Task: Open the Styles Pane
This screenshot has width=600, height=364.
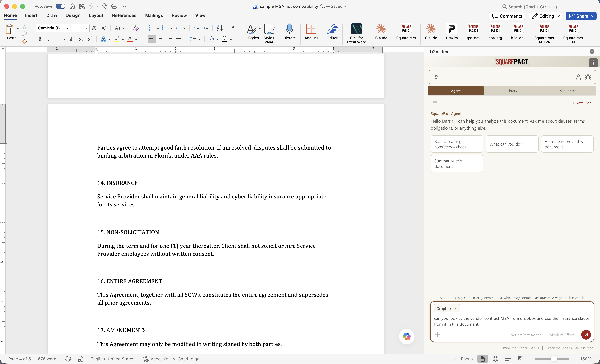Action: (269, 34)
